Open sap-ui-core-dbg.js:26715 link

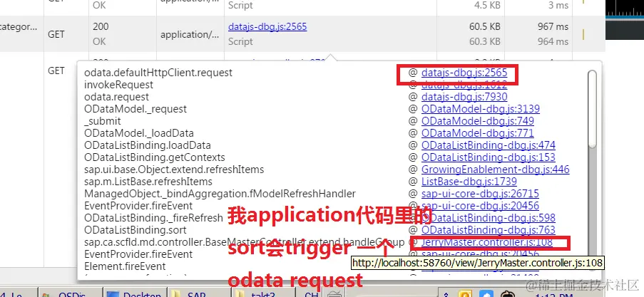pos(480,194)
